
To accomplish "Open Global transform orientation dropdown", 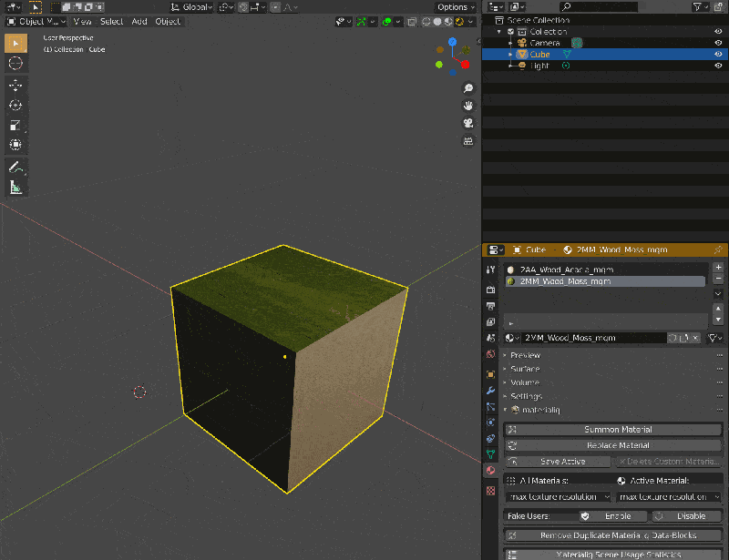I will tap(191, 7).
